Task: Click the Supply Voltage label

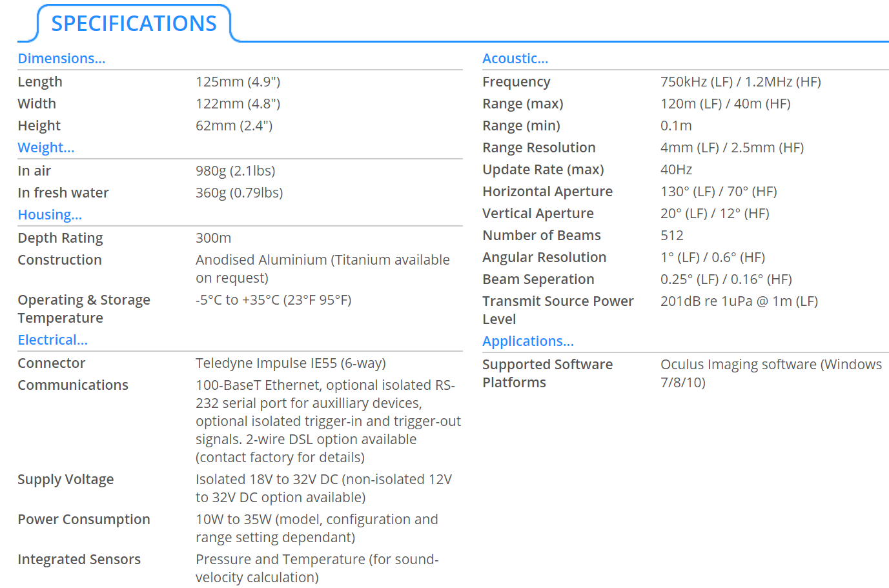Action: (66, 480)
